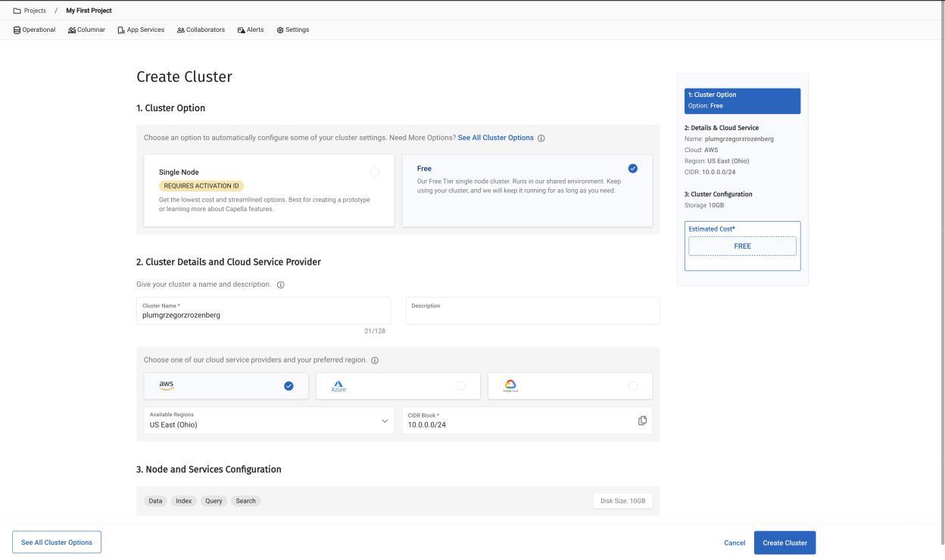This screenshot has width=945, height=560.
Task: Click the Create Cluster button
Action: [x=784, y=543]
